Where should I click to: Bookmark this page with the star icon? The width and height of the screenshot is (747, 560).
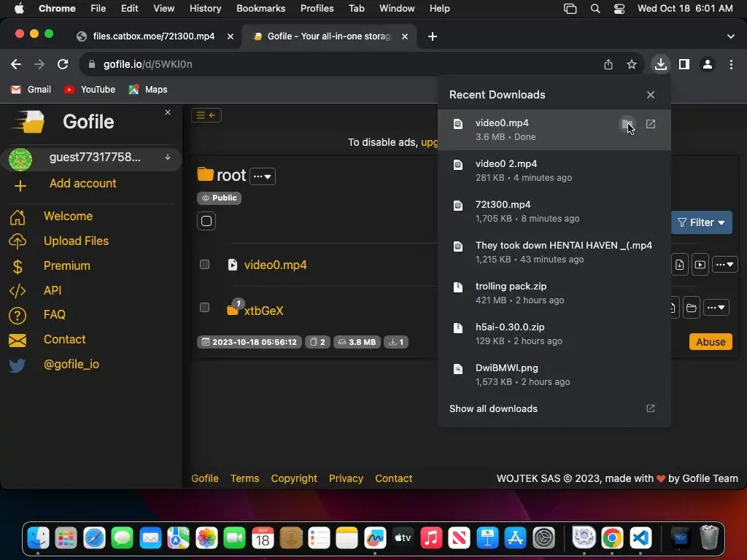click(x=631, y=64)
